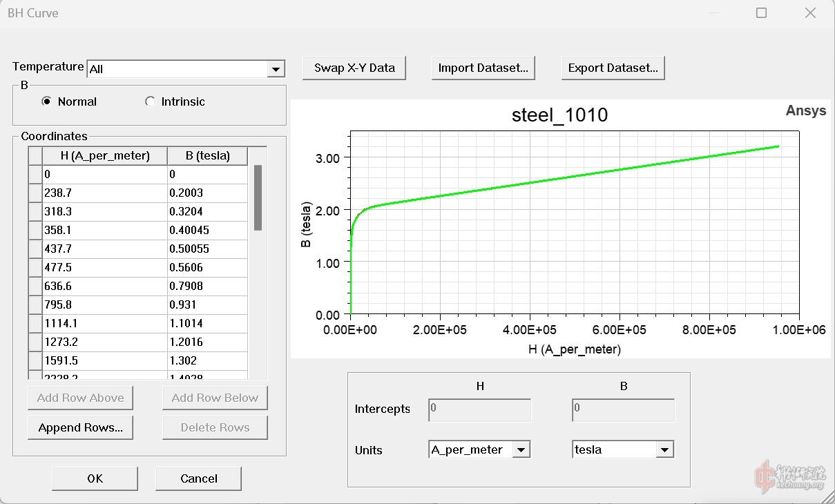Open the Temperature dropdown
835x504 pixels.
[276, 69]
